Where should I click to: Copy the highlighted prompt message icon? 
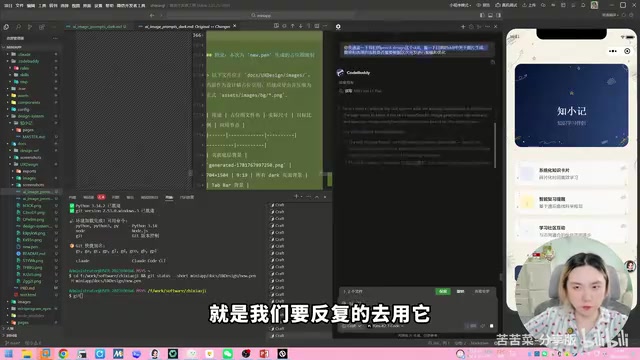[493, 62]
